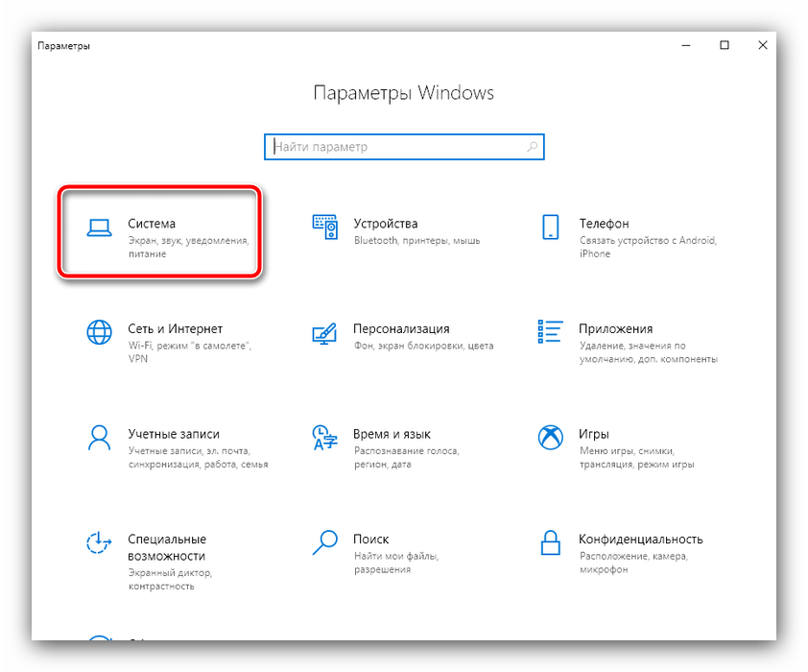Click the Игры Xbox icon
The height and width of the screenshot is (672, 808).
point(551,438)
